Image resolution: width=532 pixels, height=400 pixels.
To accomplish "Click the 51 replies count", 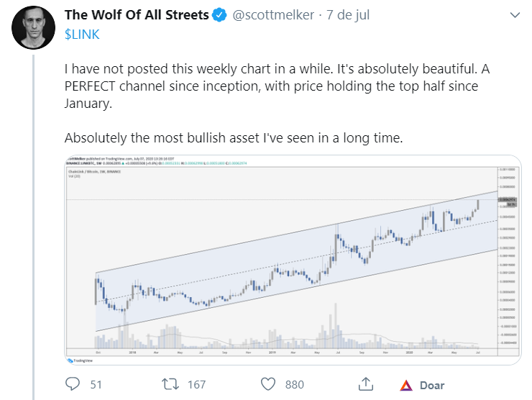I will (x=96, y=385).
